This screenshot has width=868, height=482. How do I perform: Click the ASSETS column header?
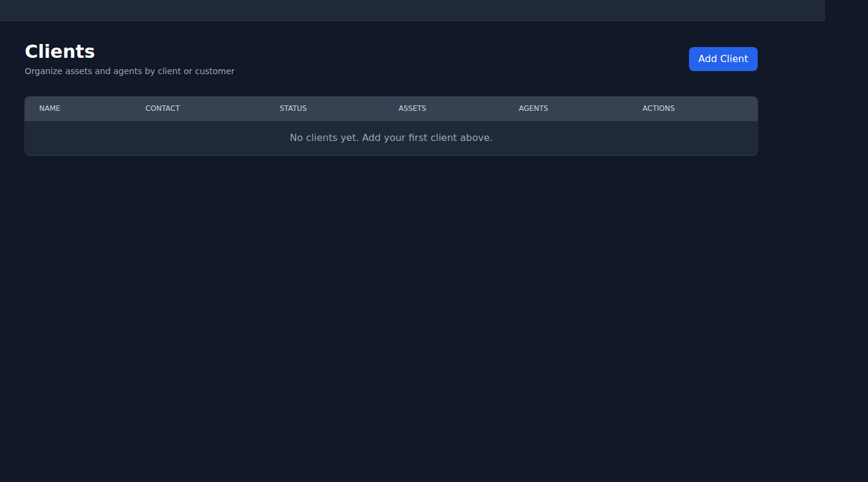click(412, 108)
